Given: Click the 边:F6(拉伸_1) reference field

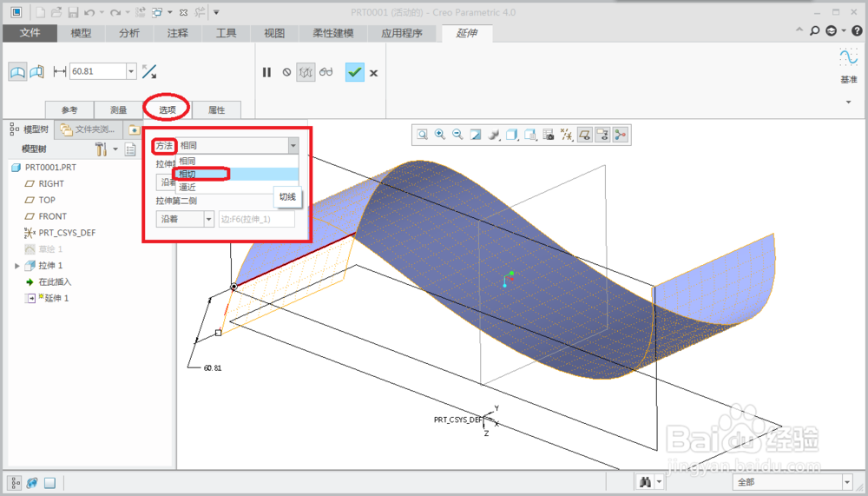Looking at the screenshot, I should tap(257, 219).
